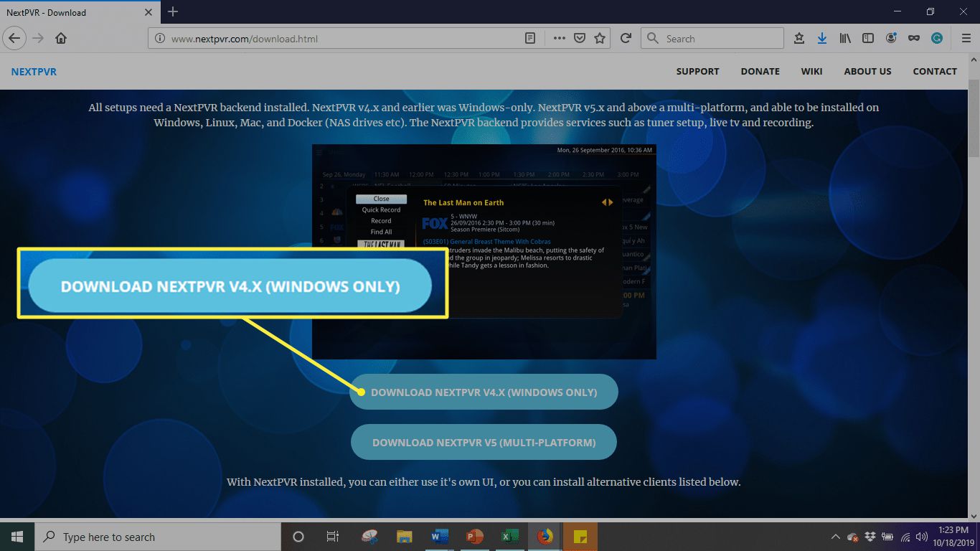Open the CONTACT nav menu item

[x=935, y=72]
